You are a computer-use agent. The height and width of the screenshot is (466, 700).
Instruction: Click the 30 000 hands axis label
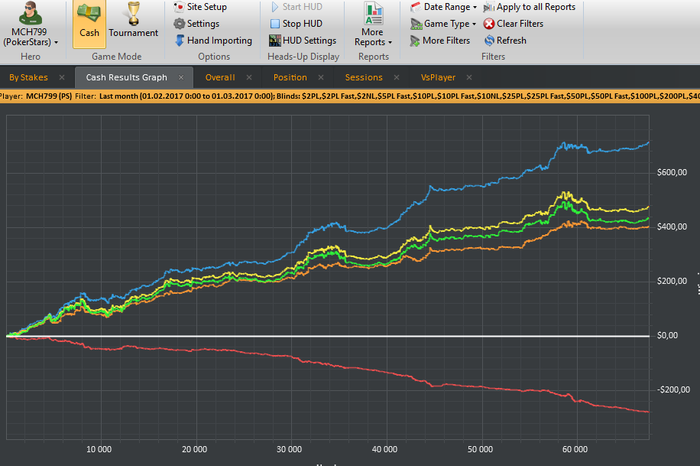click(x=289, y=449)
